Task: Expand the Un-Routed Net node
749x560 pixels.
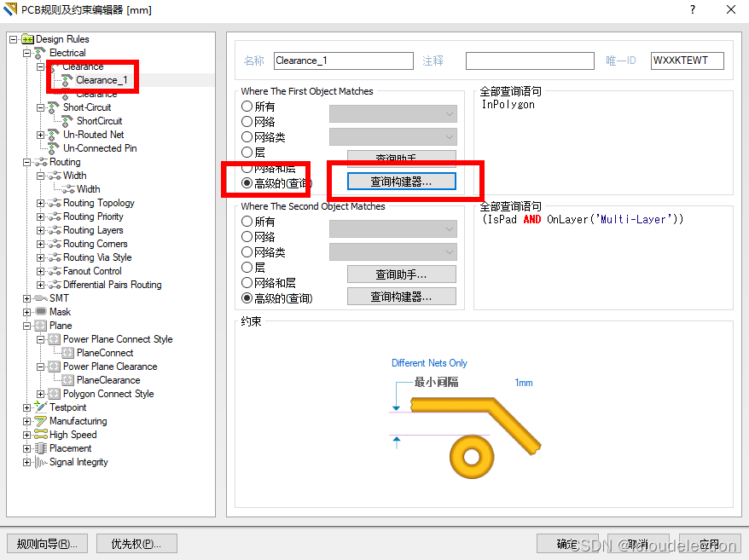Action: click(41, 136)
